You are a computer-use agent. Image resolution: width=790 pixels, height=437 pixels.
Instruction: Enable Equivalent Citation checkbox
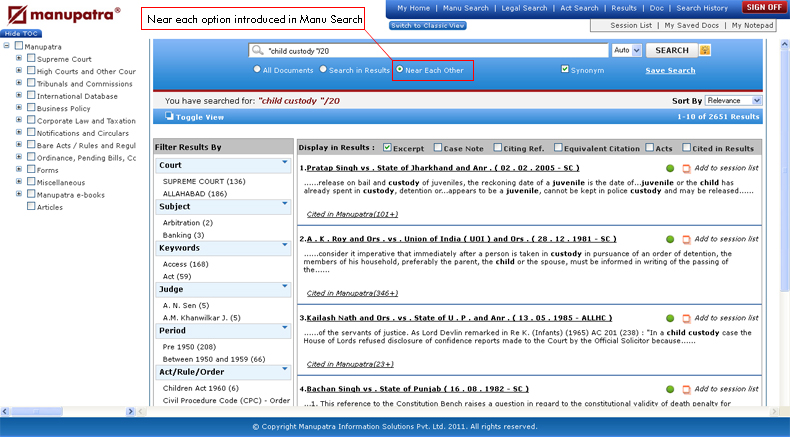tap(558, 147)
